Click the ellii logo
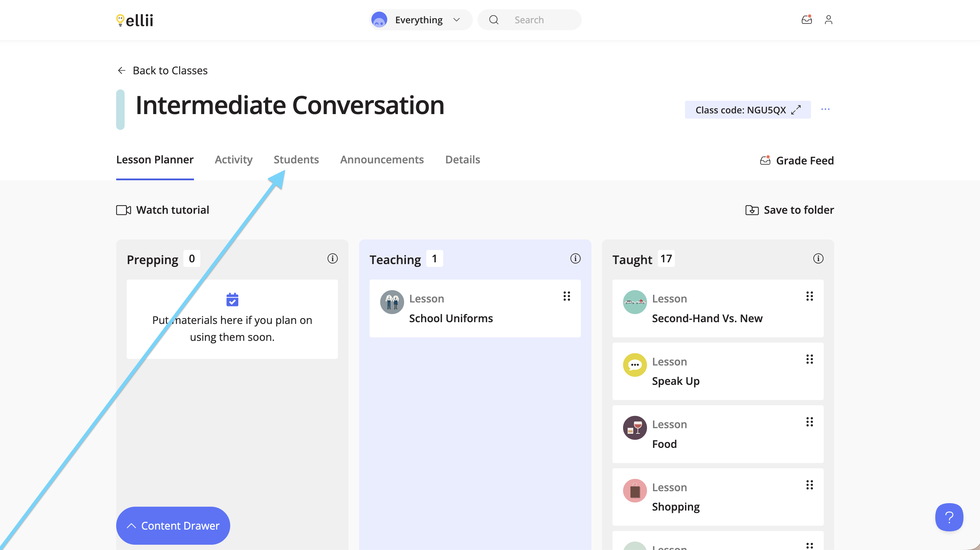The width and height of the screenshot is (980, 550). click(x=135, y=20)
